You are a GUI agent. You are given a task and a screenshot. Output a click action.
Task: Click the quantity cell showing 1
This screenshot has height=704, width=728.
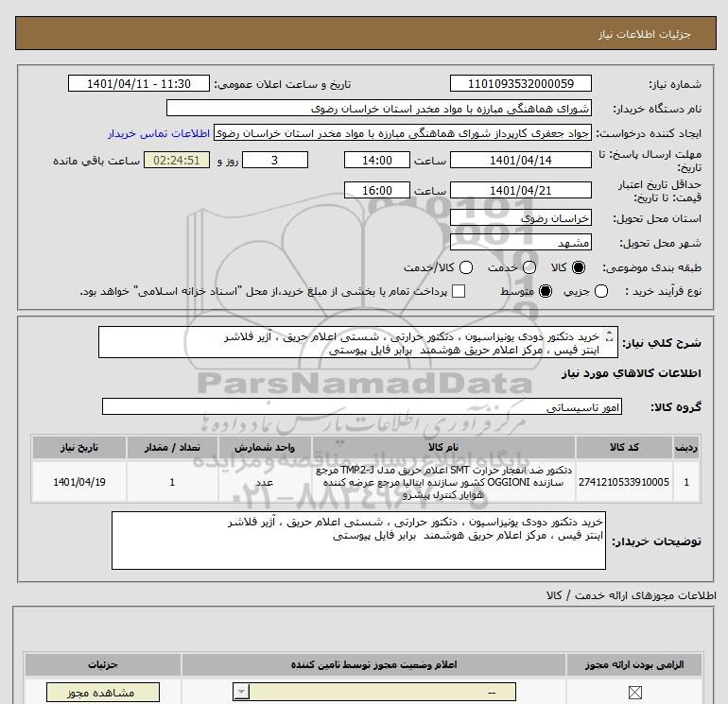click(x=172, y=482)
